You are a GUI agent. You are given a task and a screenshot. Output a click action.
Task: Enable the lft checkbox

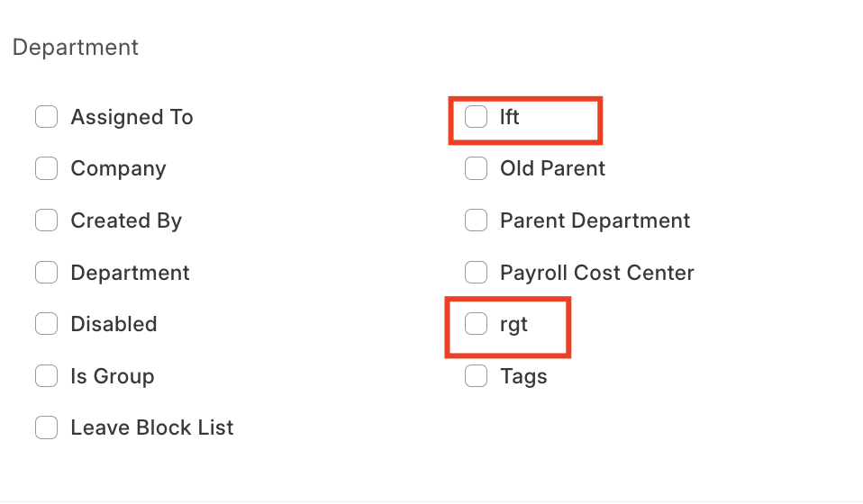pyautogui.click(x=476, y=116)
